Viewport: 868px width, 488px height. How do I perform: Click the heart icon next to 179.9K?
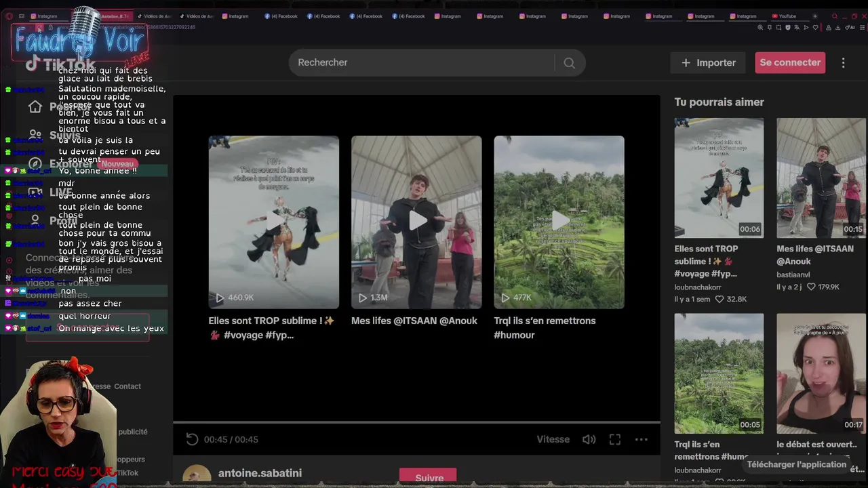[811, 287]
